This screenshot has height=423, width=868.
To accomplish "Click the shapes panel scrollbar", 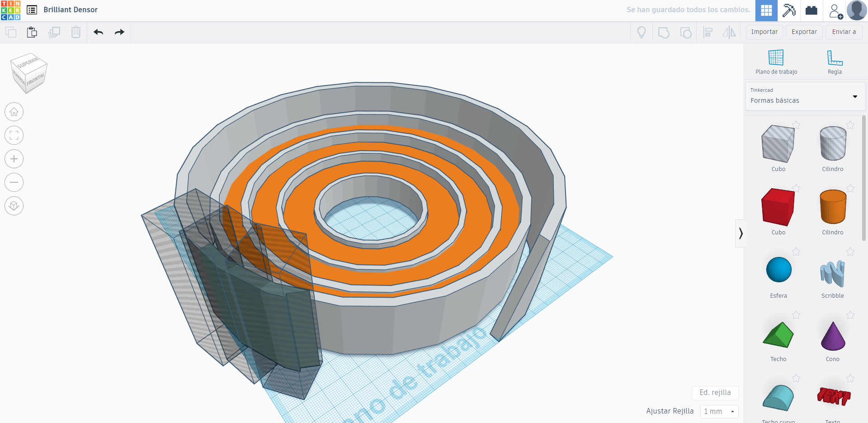I will [x=864, y=177].
